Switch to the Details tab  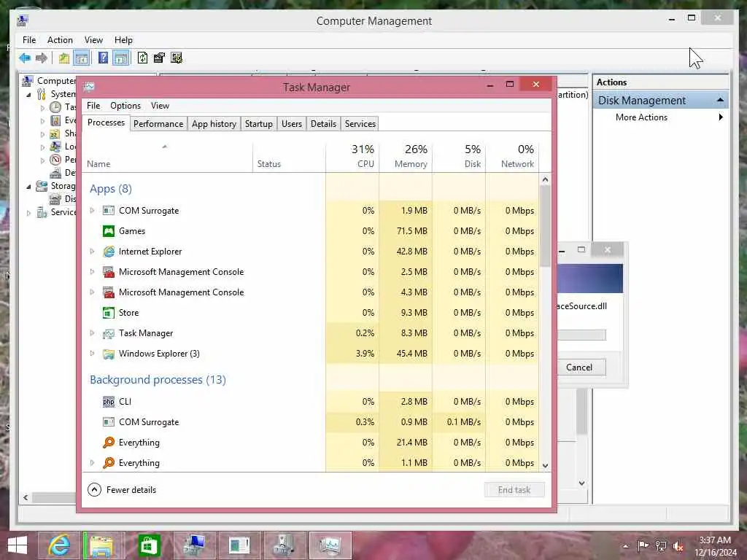point(323,124)
